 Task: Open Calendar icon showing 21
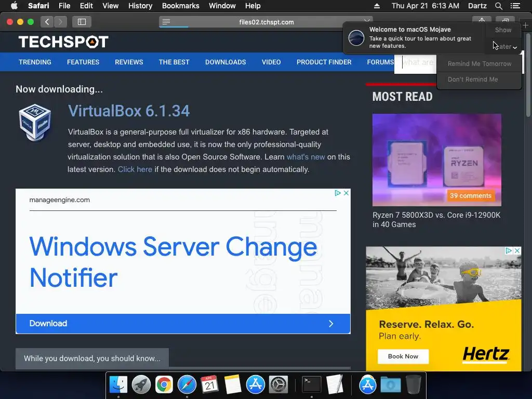point(210,384)
